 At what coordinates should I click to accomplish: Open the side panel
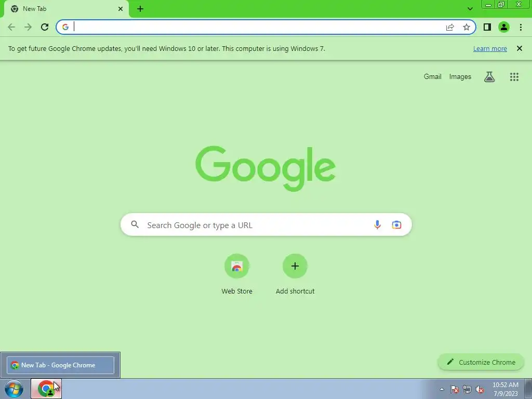coord(487,27)
